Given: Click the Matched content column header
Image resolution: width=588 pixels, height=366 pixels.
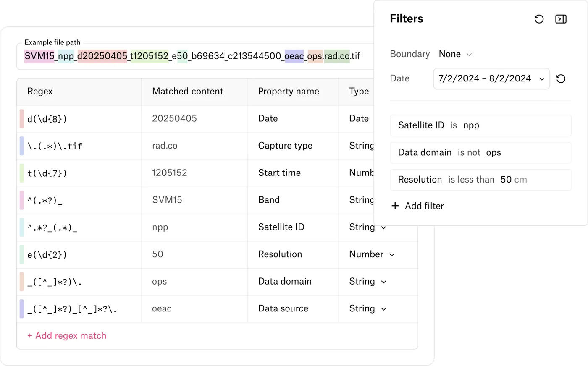Looking at the screenshot, I should (188, 91).
